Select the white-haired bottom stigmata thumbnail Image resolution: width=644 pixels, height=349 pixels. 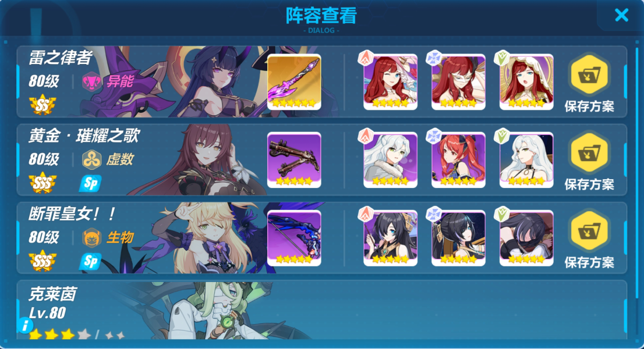[526, 160]
